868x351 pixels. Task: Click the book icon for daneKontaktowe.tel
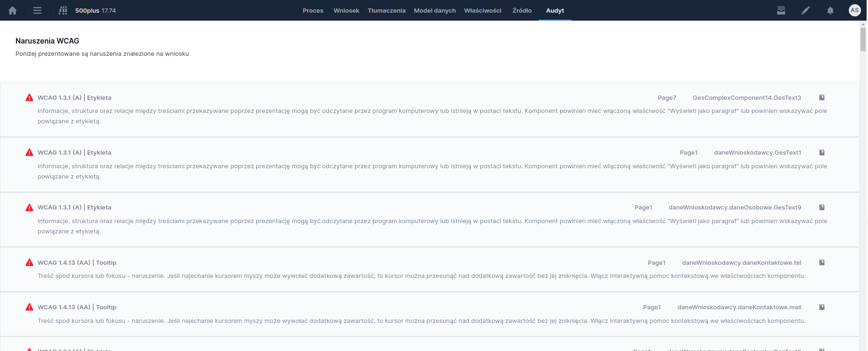point(822,262)
